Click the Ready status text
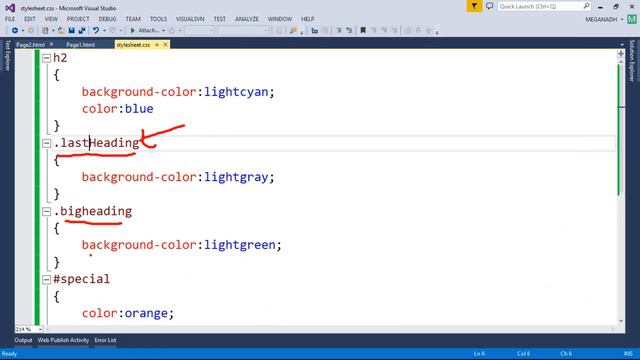 pyautogui.click(x=9, y=354)
